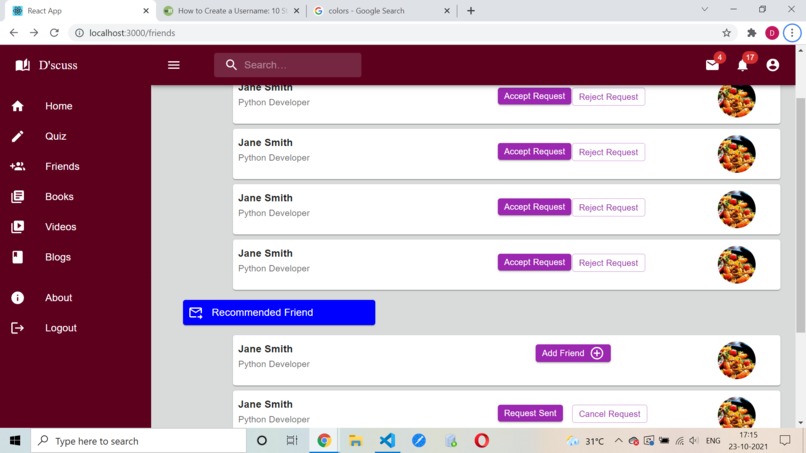The width and height of the screenshot is (806, 453).
Task: Open the mail messages icon with badge 4
Action: click(x=712, y=65)
